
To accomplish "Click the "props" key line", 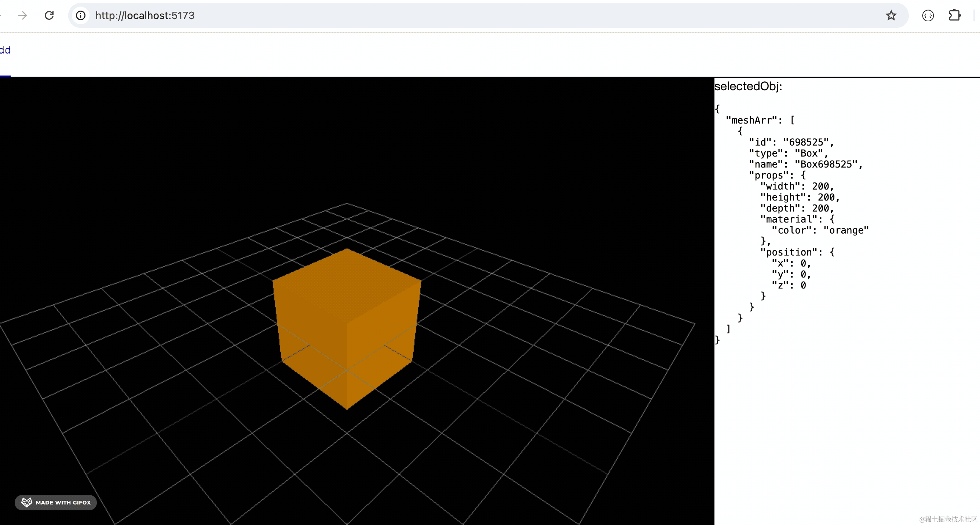I will click(x=777, y=175).
